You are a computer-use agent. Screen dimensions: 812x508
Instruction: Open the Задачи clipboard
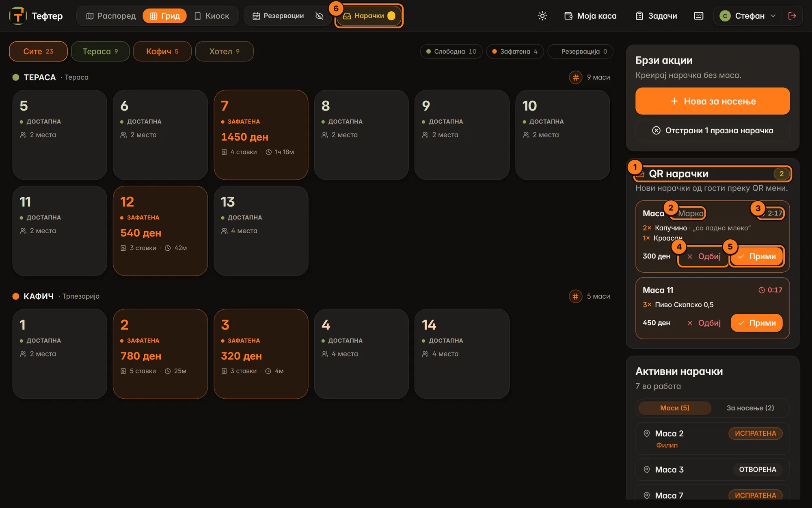(656, 16)
